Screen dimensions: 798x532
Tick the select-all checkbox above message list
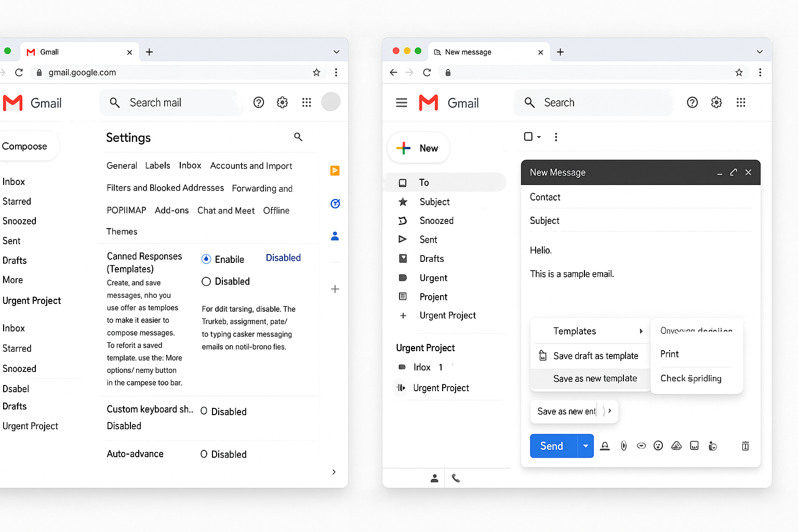(x=528, y=137)
